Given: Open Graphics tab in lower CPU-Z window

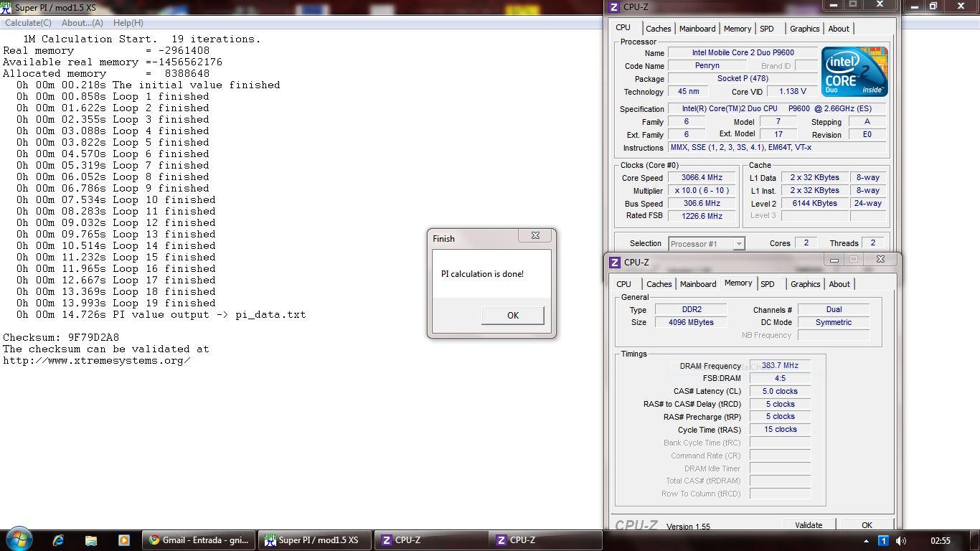Looking at the screenshot, I should pos(805,284).
